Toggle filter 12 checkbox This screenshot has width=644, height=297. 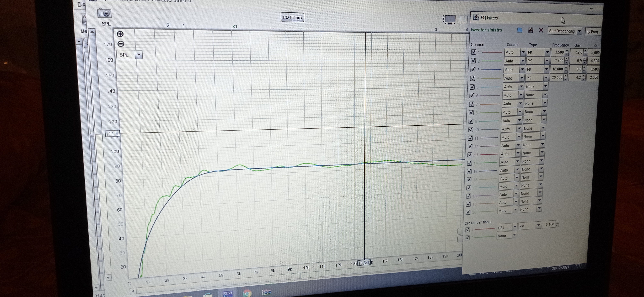(470, 146)
